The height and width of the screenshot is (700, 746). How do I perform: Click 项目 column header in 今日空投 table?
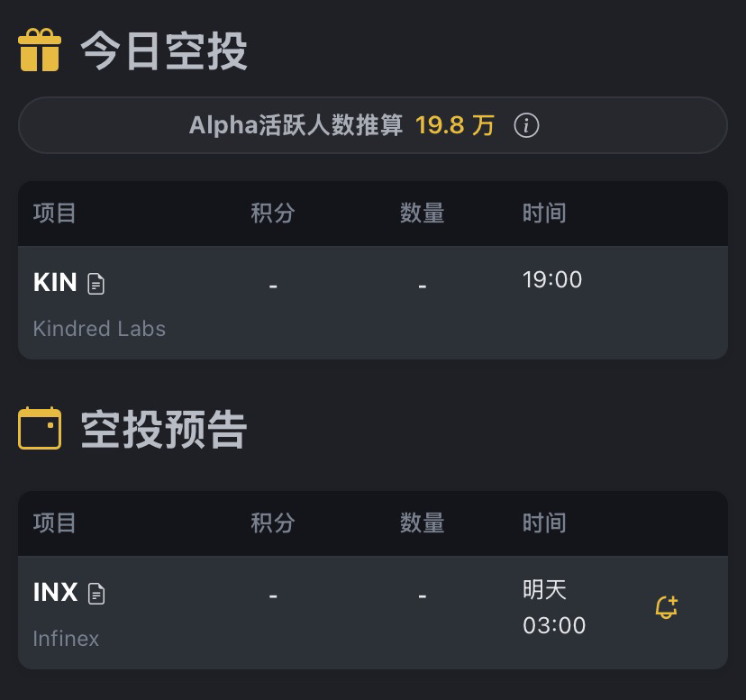[x=55, y=214]
